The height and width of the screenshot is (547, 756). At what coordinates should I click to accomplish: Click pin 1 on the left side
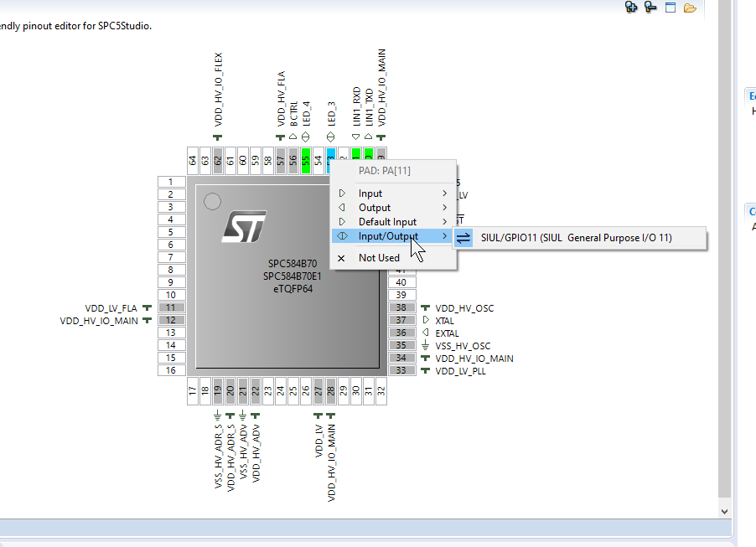[x=171, y=182]
